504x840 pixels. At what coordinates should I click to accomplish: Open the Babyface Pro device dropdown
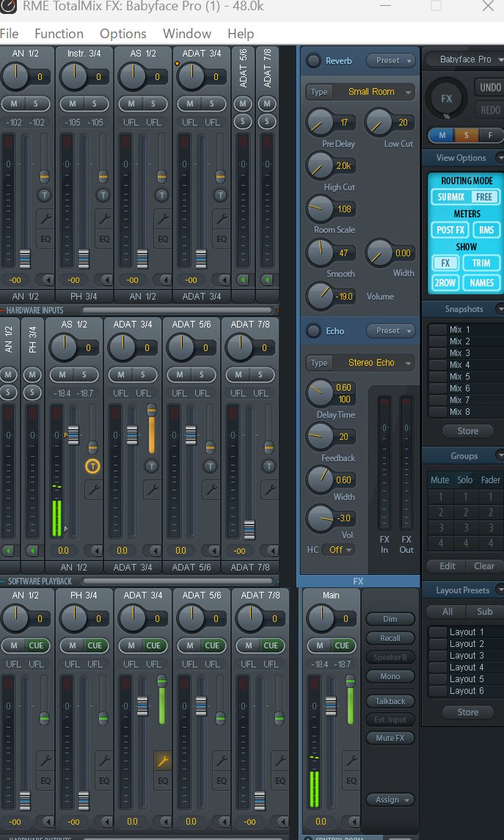465,59
